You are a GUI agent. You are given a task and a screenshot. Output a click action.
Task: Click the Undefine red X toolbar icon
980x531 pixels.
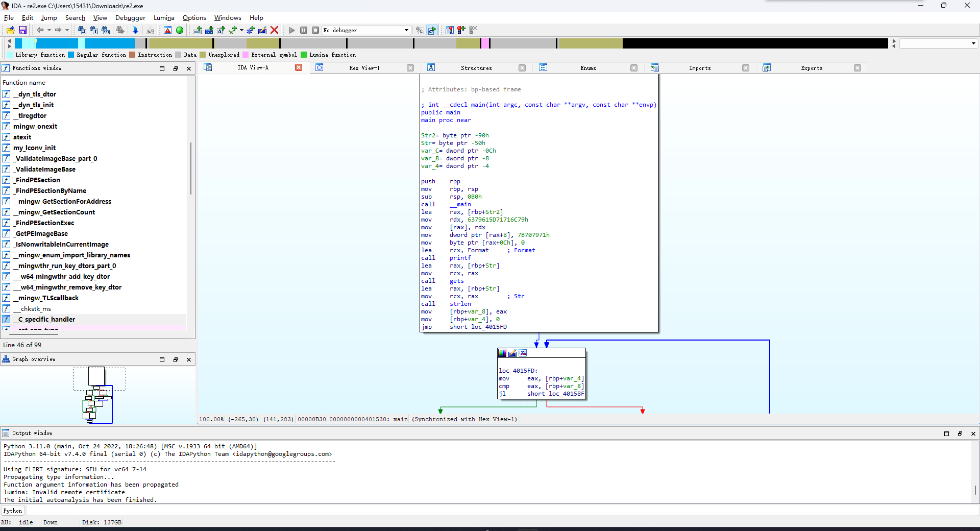click(275, 30)
